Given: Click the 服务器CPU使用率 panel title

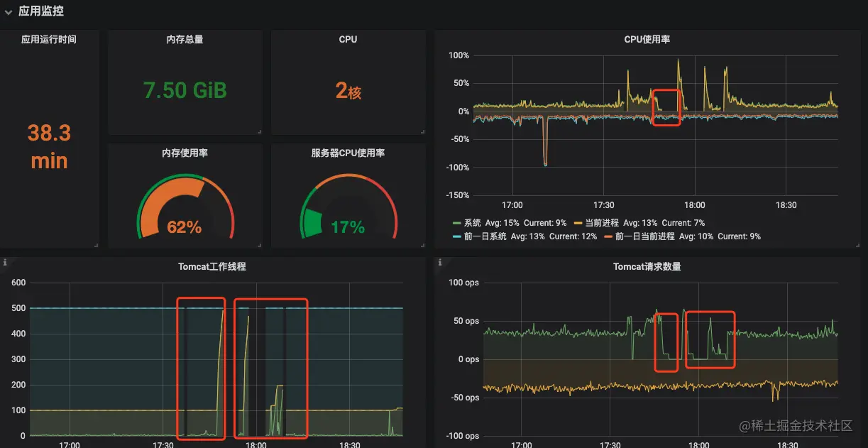Looking at the screenshot, I should click(x=348, y=153).
